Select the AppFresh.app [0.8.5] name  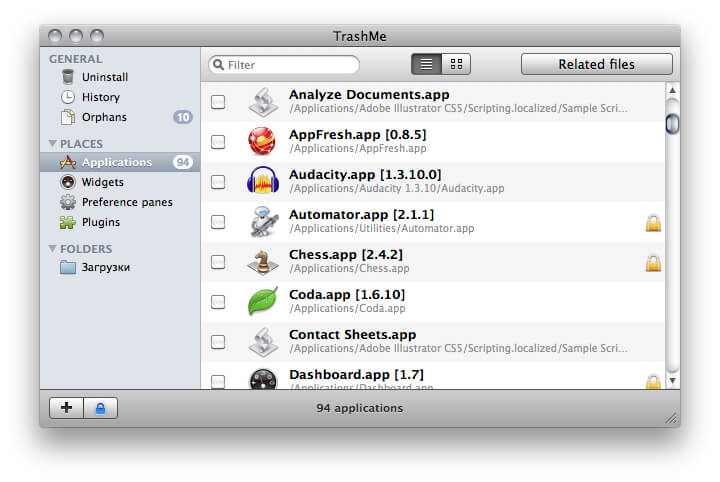358,135
